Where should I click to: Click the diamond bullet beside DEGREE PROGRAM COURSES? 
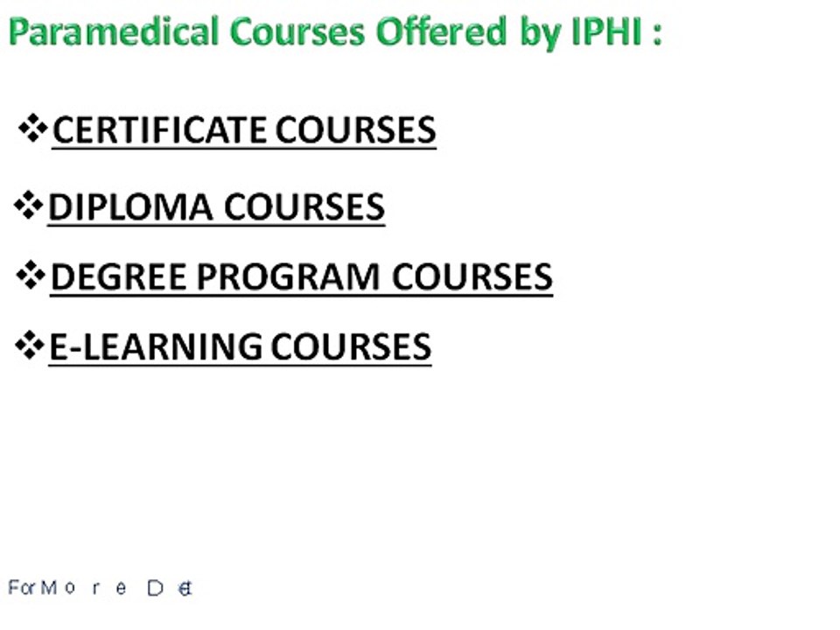click(x=31, y=275)
